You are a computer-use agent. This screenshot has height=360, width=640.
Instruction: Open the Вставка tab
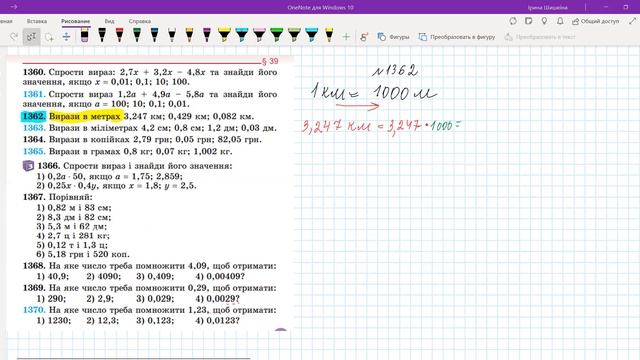point(37,21)
